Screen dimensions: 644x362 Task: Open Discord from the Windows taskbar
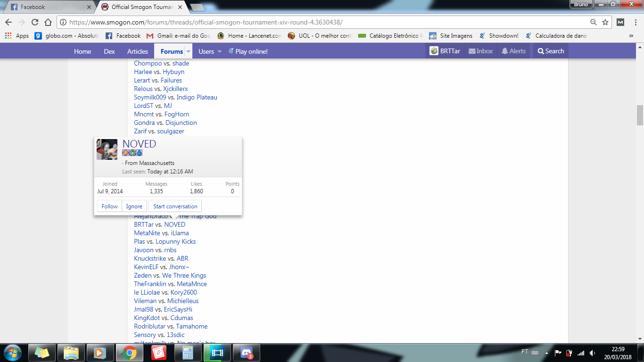pyautogui.click(x=247, y=353)
